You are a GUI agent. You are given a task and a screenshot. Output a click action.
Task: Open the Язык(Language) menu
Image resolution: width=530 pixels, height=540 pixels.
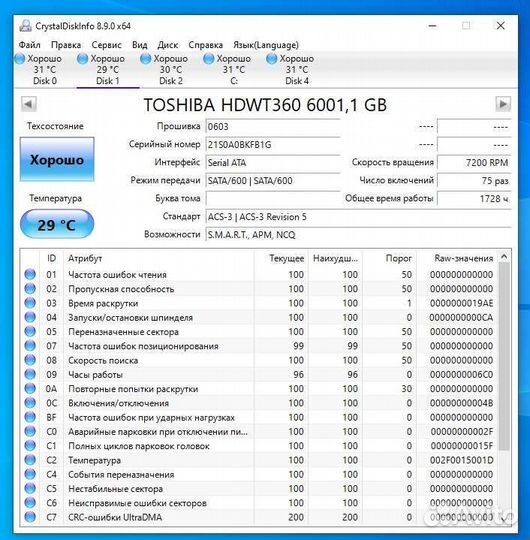pyautogui.click(x=266, y=45)
